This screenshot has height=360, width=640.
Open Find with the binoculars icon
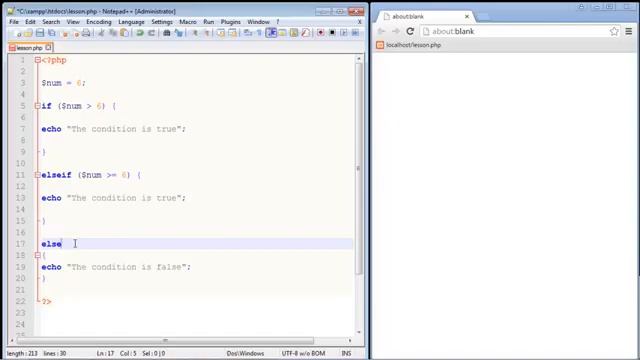pyautogui.click(x=167, y=33)
